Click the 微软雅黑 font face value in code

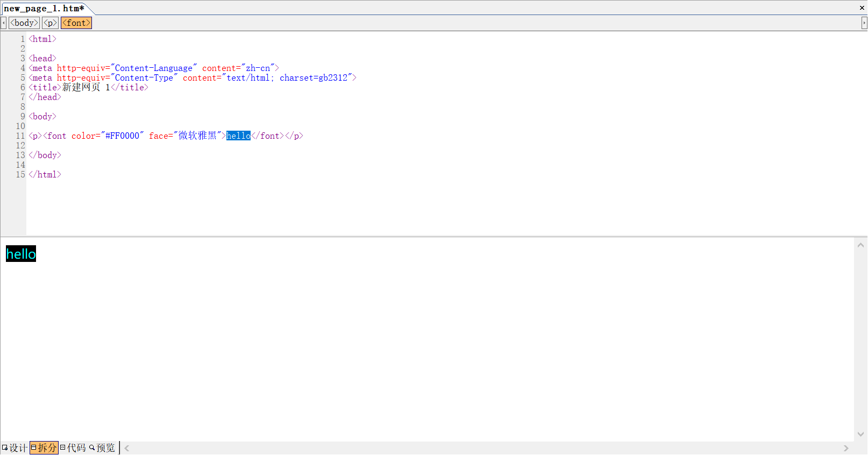coord(197,136)
